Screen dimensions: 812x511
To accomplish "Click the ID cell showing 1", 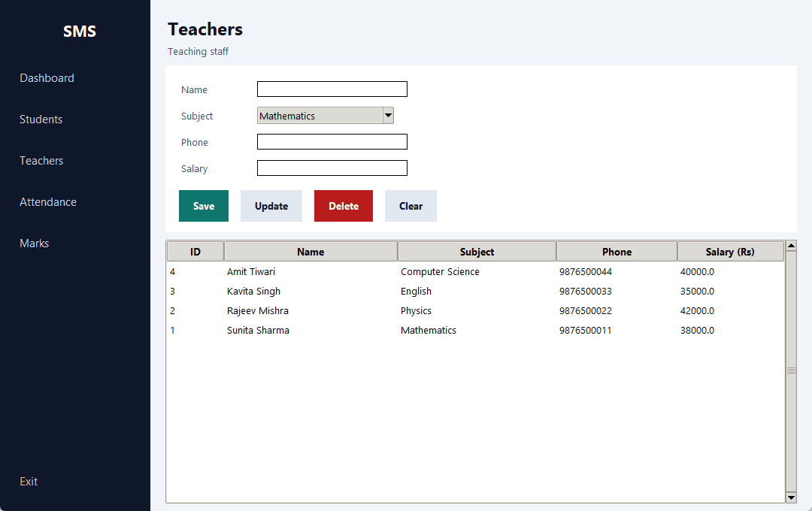I will pyautogui.click(x=172, y=331).
